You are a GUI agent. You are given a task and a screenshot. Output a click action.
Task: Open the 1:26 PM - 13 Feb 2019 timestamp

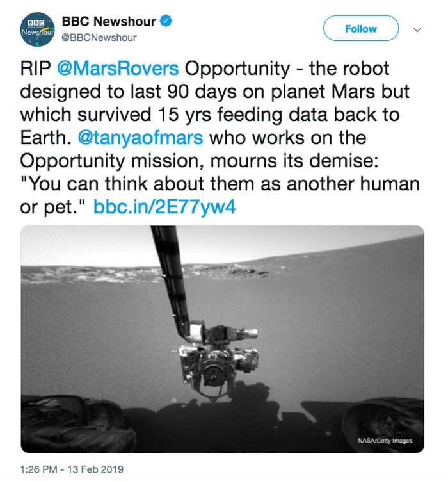point(72,469)
